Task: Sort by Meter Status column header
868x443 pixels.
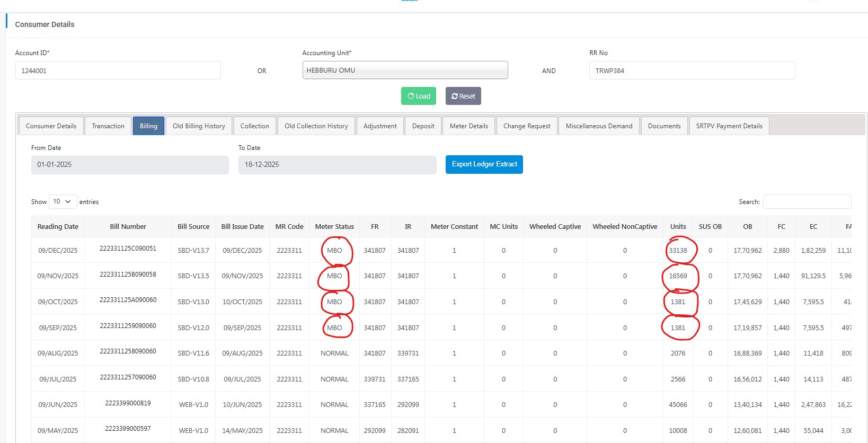Action: (334, 226)
